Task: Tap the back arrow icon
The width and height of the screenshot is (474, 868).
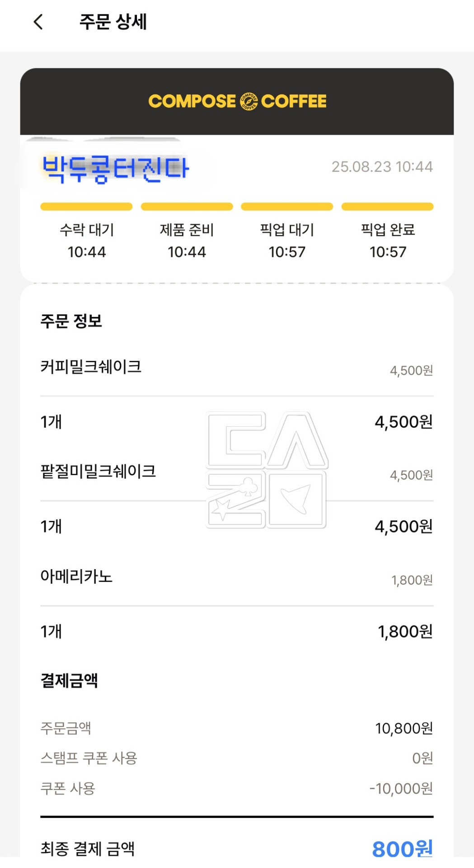Action: tap(39, 22)
